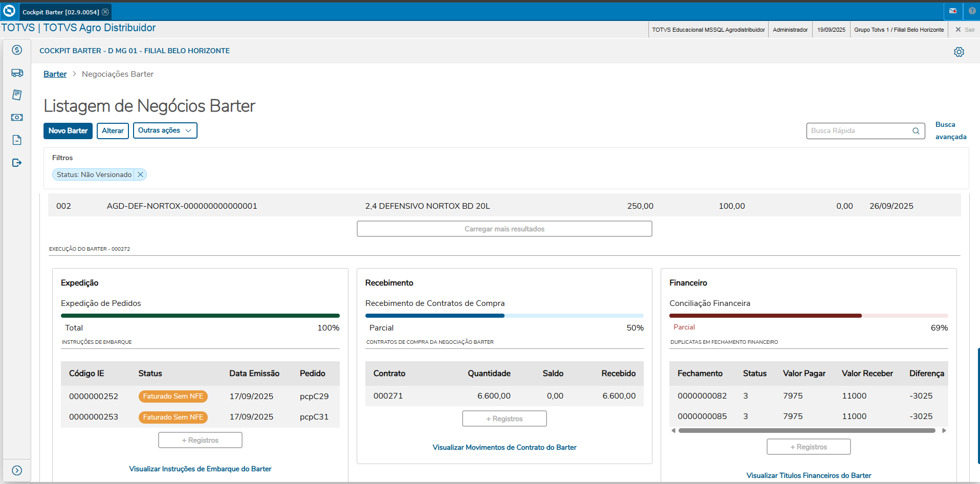Click the help question mark icon

972,11
